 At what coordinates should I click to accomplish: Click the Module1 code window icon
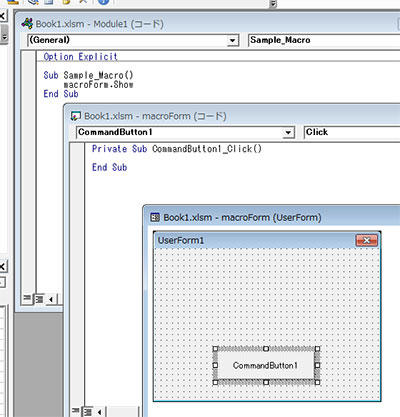27,24
